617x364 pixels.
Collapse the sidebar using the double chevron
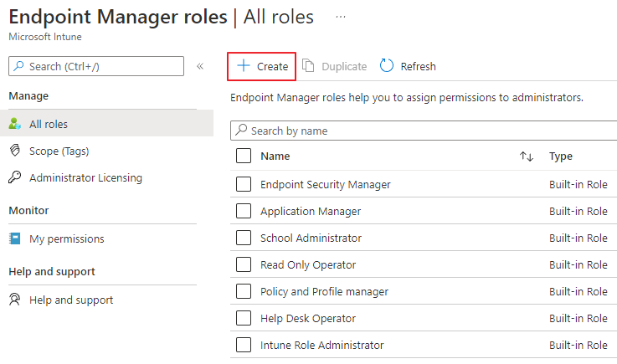200,66
